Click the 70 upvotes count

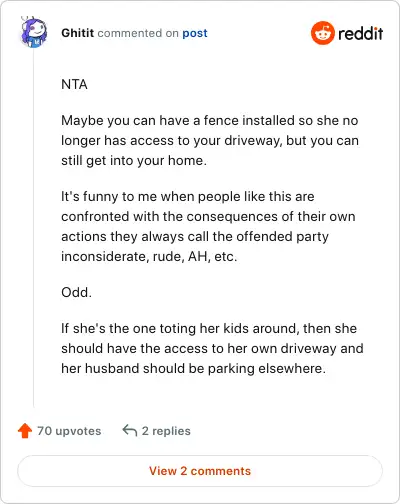(69, 431)
